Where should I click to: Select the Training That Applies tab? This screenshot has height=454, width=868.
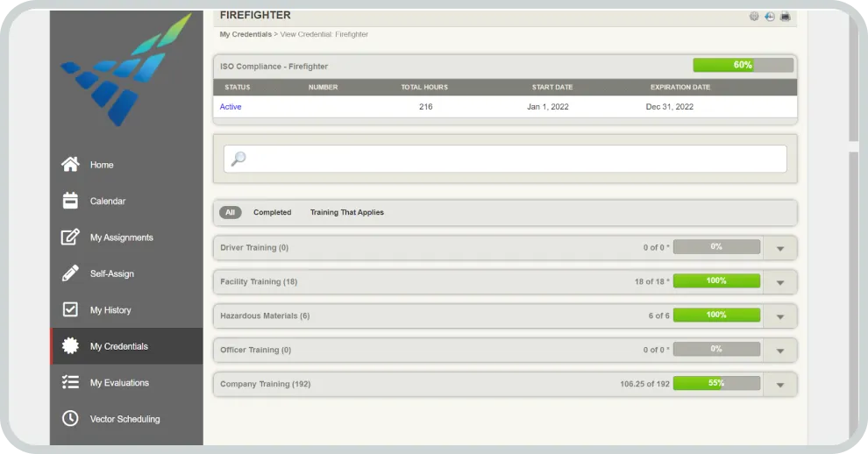coord(346,212)
